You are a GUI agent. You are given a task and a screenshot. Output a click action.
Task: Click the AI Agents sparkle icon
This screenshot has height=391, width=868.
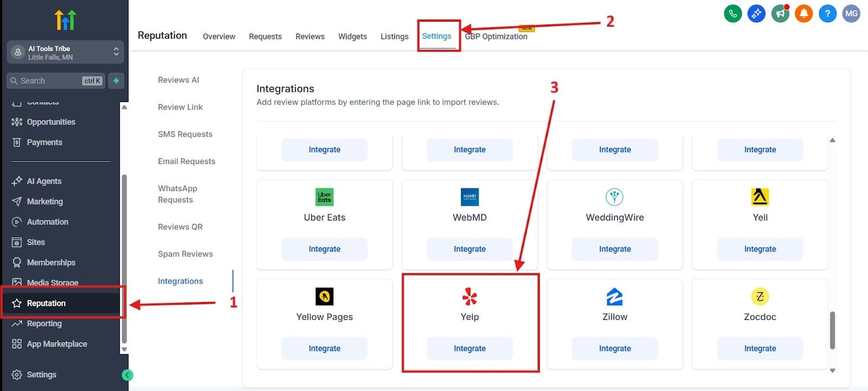tap(17, 181)
